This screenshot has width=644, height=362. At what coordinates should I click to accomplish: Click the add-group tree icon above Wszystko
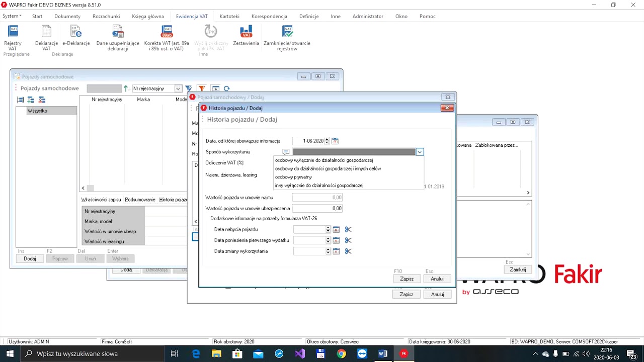point(31,100)
